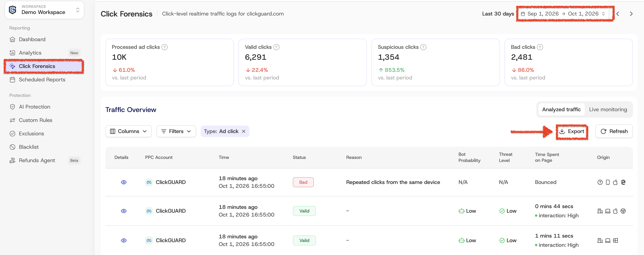
Task: Click the Threat Level column header
Action: (x=506, y=157)
